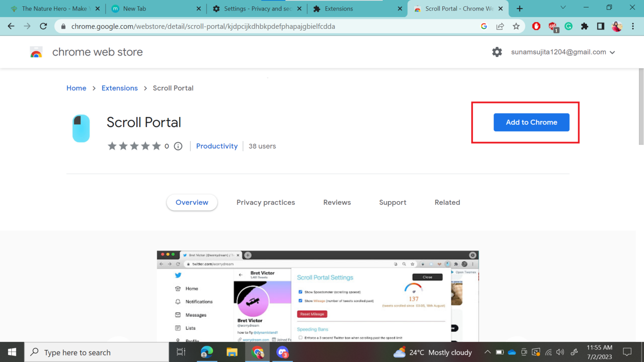
Task: Click the chrome web store logo
Action: (36, 52)
